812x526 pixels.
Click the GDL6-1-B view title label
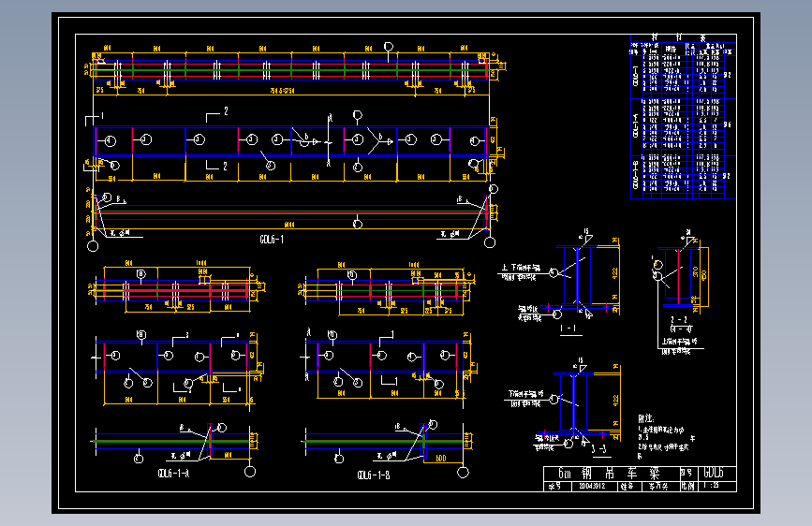tap(374, 475)
